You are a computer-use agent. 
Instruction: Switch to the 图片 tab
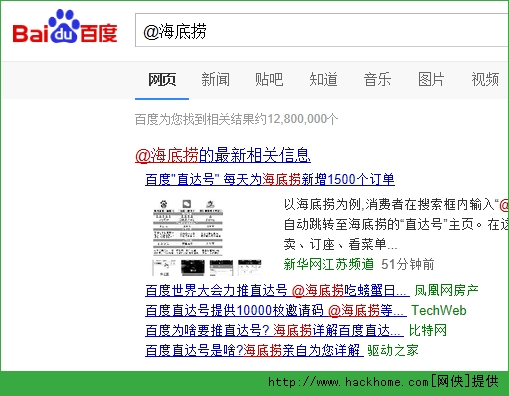[x=431, y=80]
